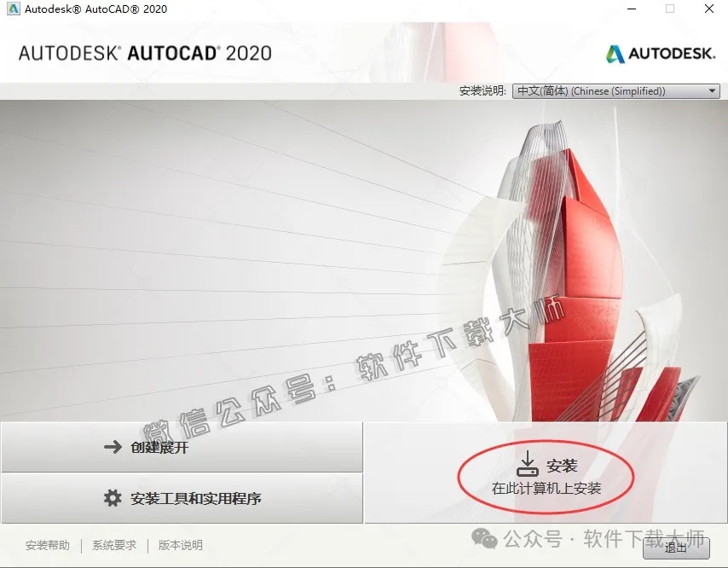
Task: Click the 安装工具和实用程序 button
Action: tap(182, 500)
